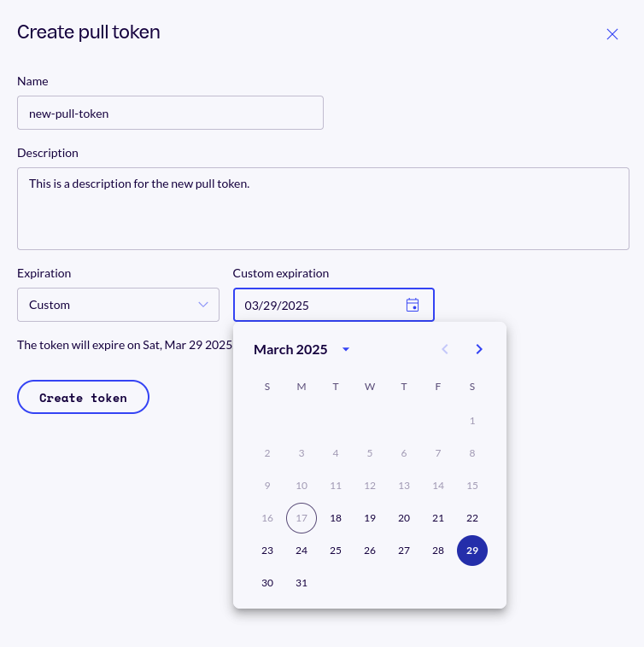Open the Expiration dropdown set to Custom
644x647 pixels.
(118, 305)
